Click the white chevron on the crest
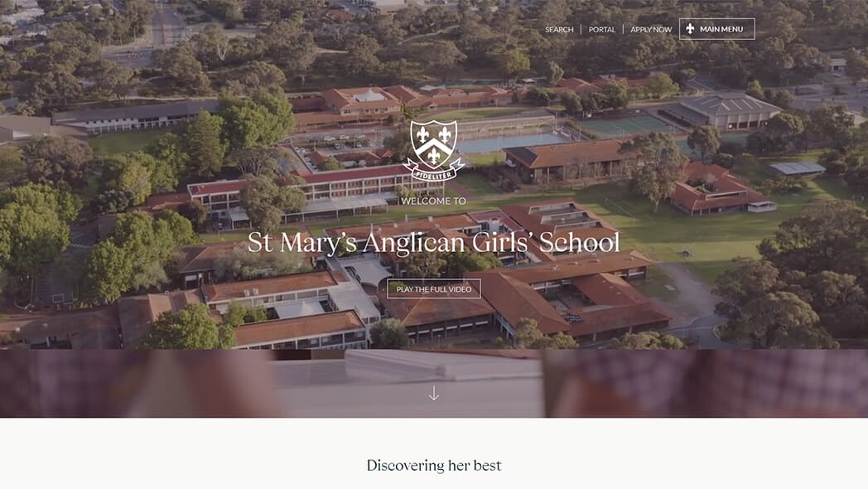Viewport: 868px width, 489px height. pos(434,146)
